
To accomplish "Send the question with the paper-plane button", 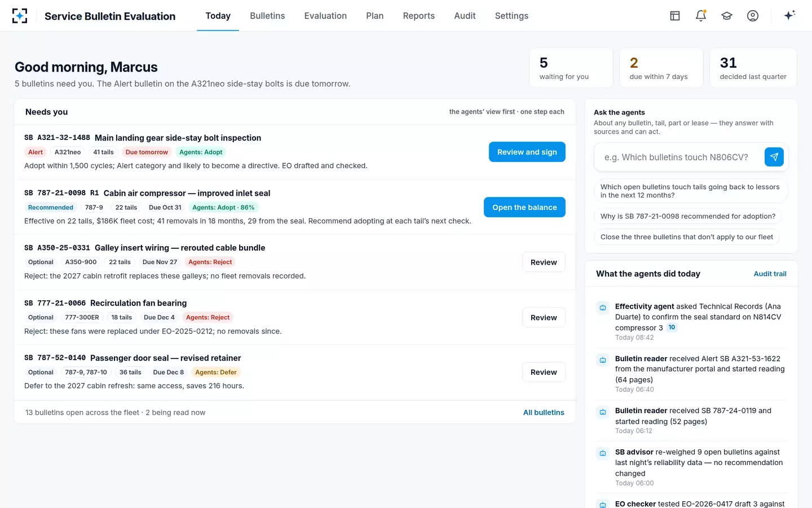I will [x=774, y=157].
